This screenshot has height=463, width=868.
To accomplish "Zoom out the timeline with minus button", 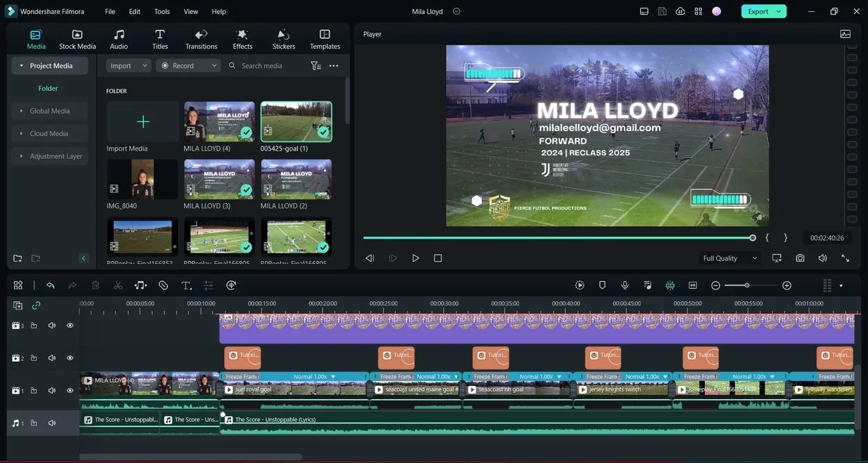I will [x=715, y=285].
